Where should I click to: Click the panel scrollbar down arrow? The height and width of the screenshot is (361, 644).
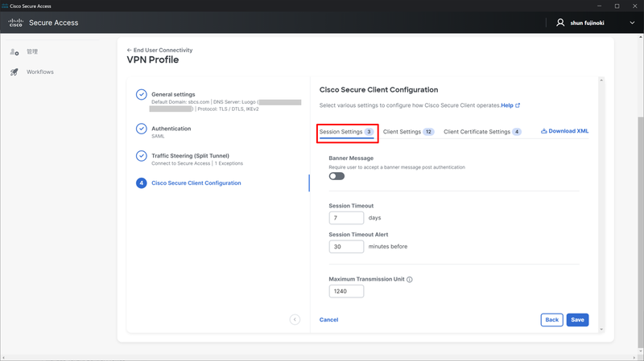pyautogui.click(x=601, y=329)
